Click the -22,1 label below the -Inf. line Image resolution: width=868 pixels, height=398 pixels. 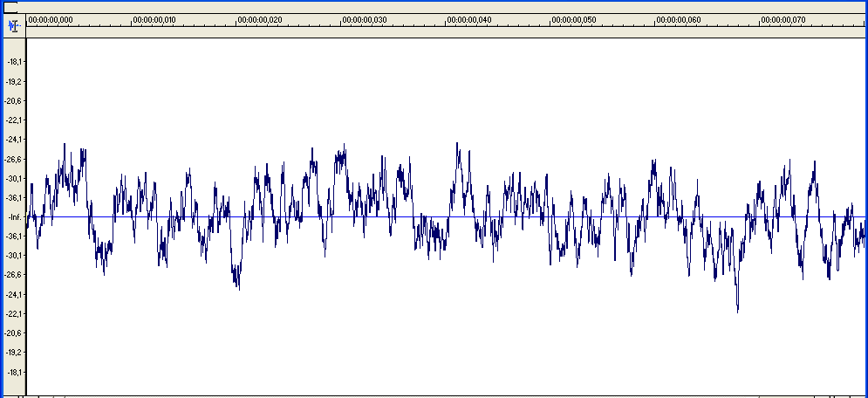coord(15,314)
